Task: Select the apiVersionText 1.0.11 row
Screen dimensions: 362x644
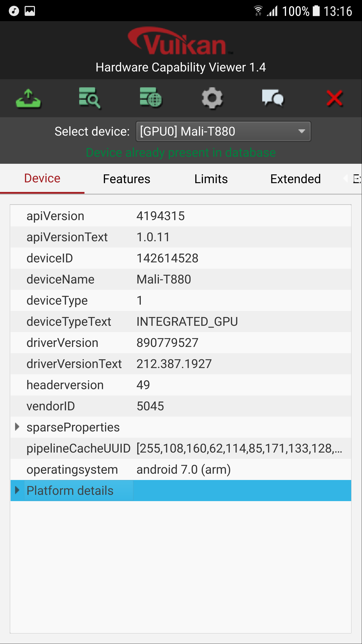Action: 181,237
